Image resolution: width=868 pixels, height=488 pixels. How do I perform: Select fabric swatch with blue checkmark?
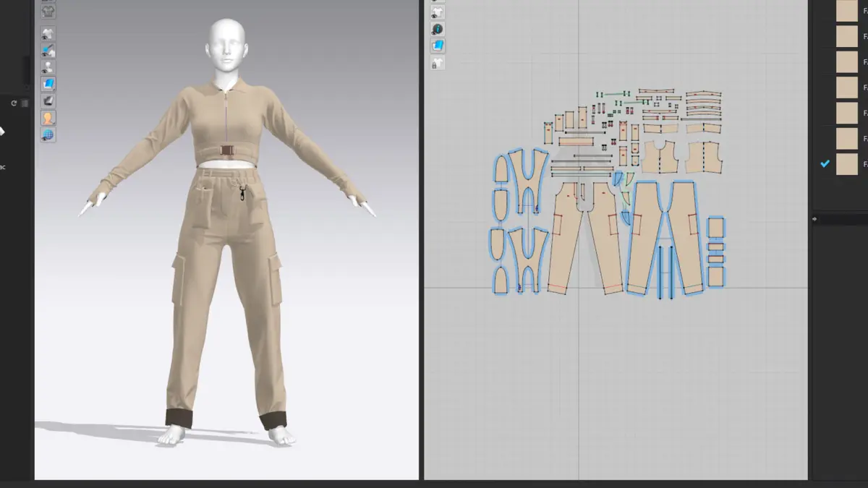pos(847,164)
